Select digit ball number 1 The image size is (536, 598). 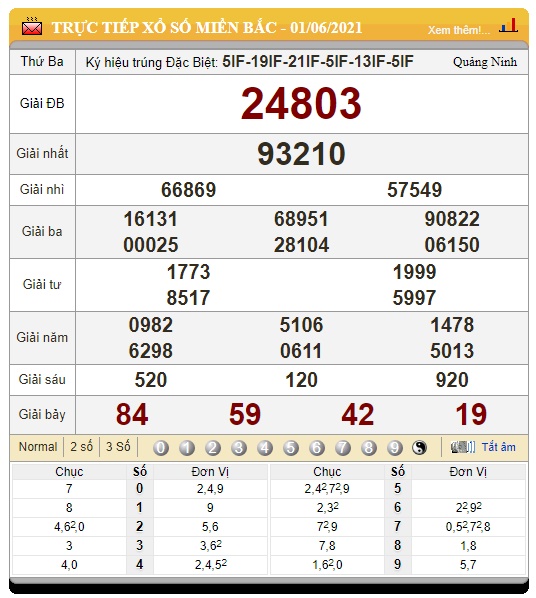pos(187,447)
